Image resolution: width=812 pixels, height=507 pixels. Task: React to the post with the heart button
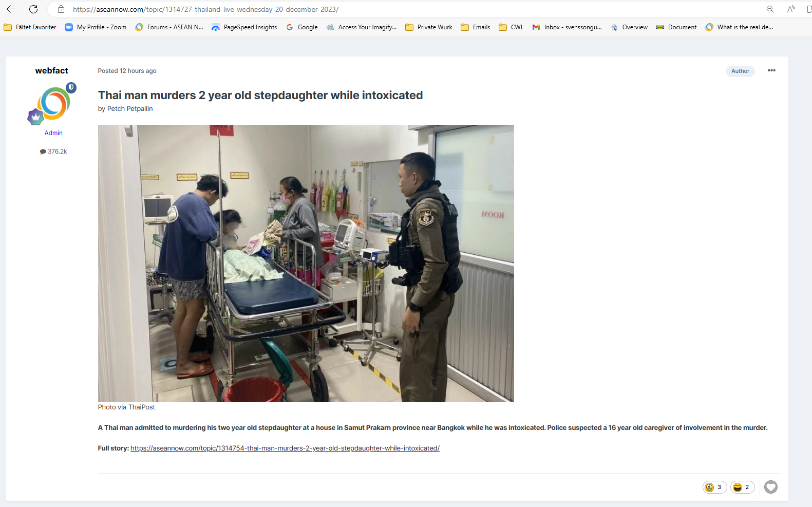(x=770, y=487)
